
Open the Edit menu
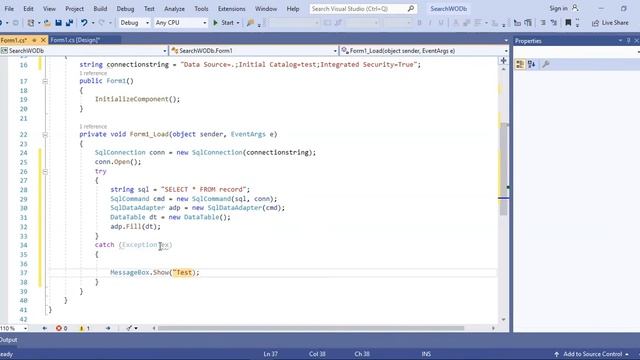[x=28, y=9]
